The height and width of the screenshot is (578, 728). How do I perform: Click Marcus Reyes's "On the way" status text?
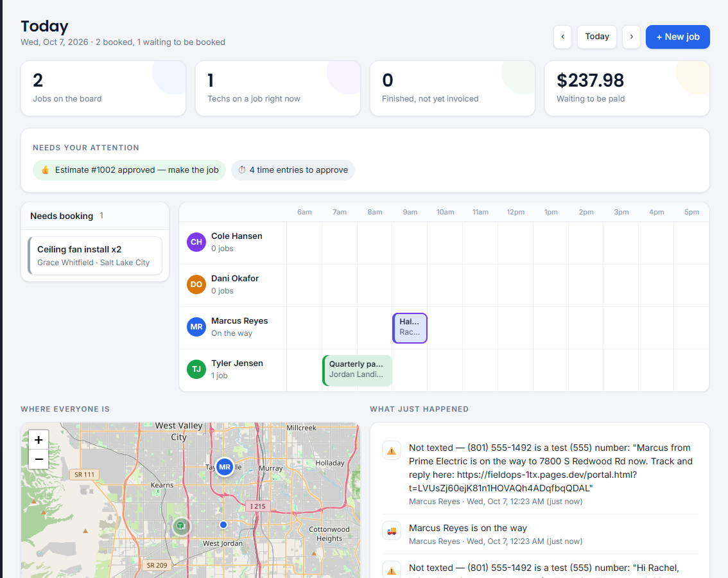point(232,333)
